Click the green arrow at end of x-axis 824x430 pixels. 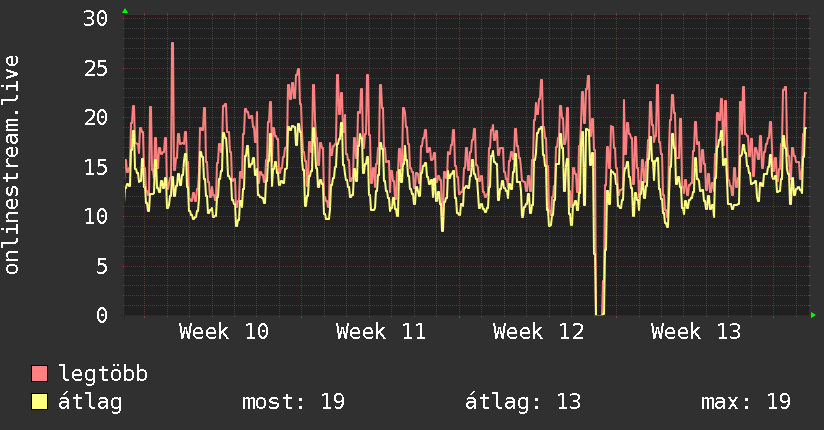pyautogui.click(x=813, y=315)
